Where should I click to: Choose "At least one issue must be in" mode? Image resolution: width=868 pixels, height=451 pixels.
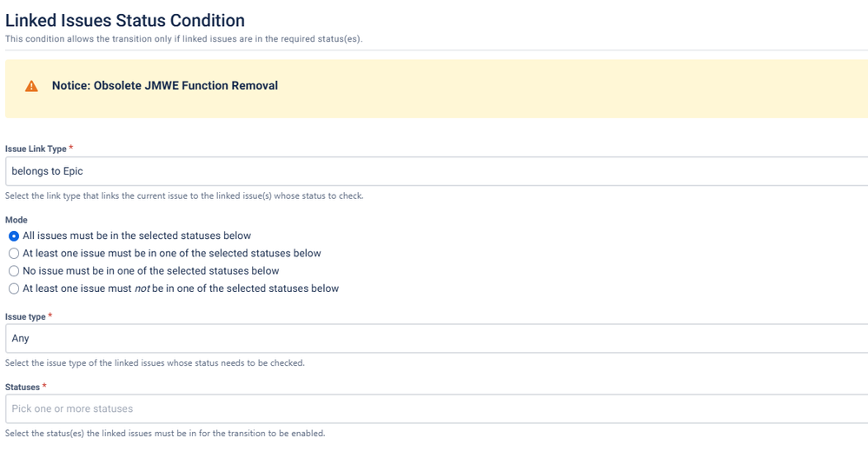[14, 254]
